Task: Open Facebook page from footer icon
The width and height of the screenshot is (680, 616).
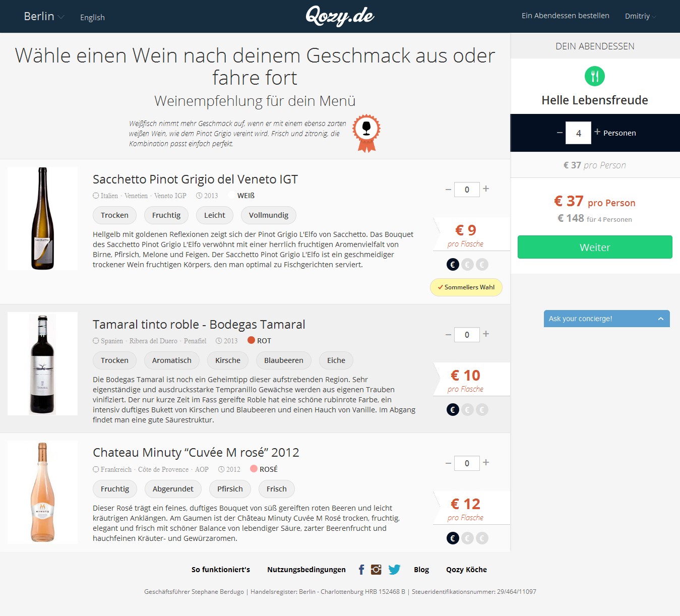Action: coord(361,570)
